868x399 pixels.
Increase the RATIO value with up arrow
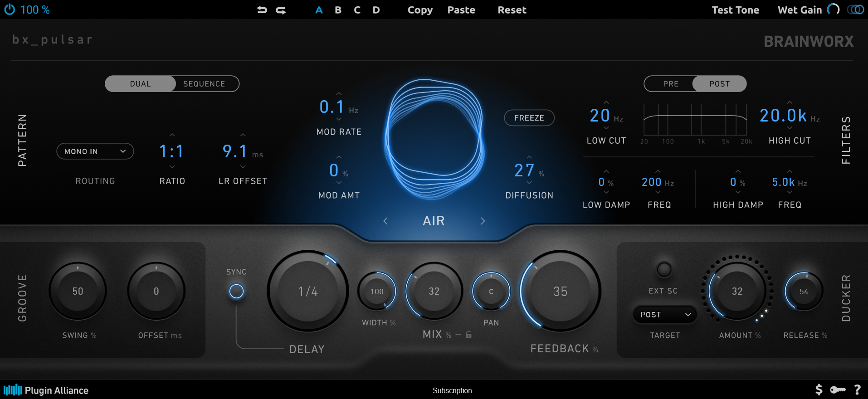172,135
